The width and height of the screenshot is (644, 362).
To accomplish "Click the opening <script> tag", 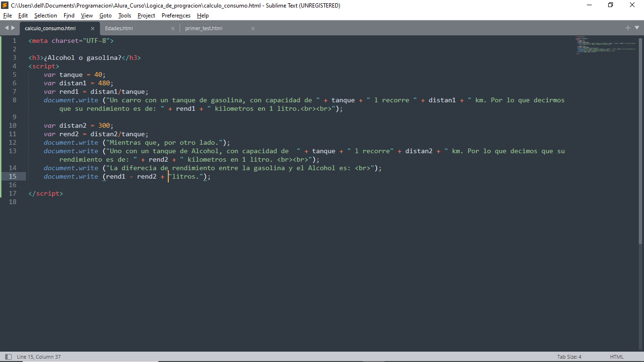I will coord(44,66).
